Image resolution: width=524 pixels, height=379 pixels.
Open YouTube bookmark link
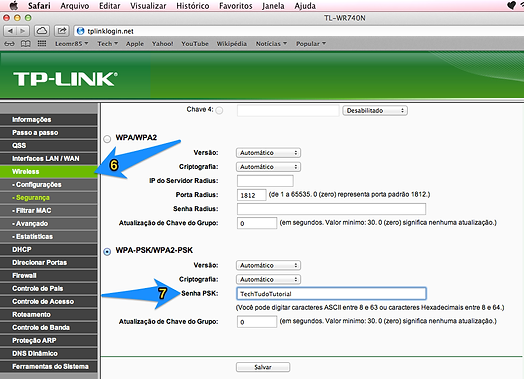coord(195,44)
